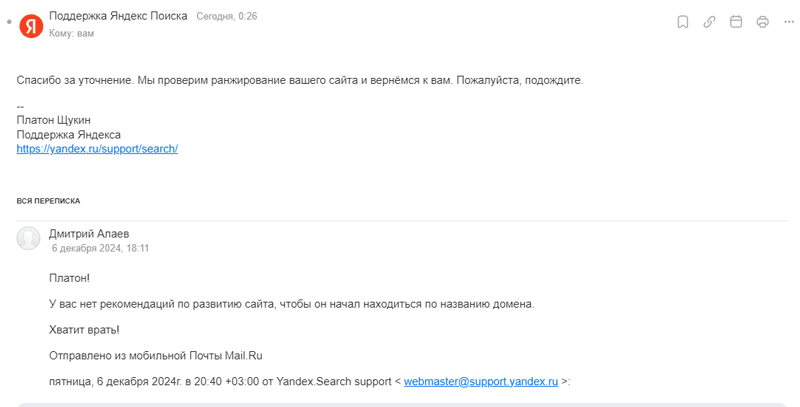Click the red Yandex sender avatar
800x407 pixels.
(31, 26)
